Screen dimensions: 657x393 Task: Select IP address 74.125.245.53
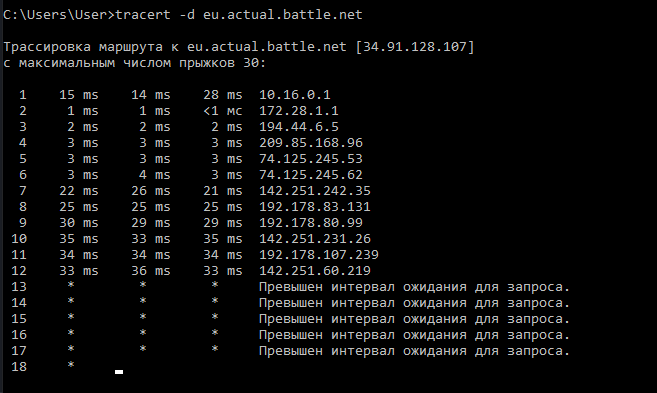(310, 159)
